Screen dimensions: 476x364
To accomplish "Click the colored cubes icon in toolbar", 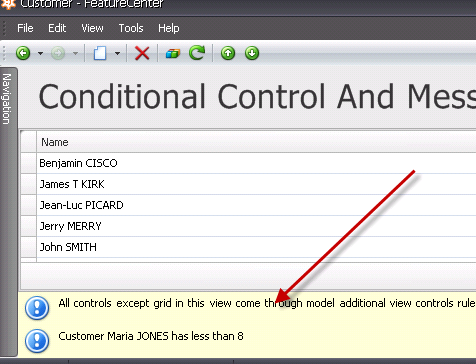I will 173,53.
